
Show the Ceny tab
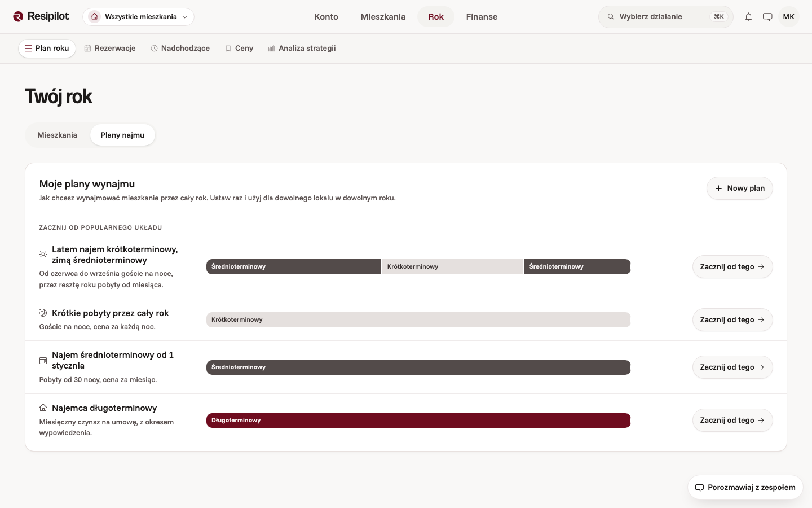239,49
